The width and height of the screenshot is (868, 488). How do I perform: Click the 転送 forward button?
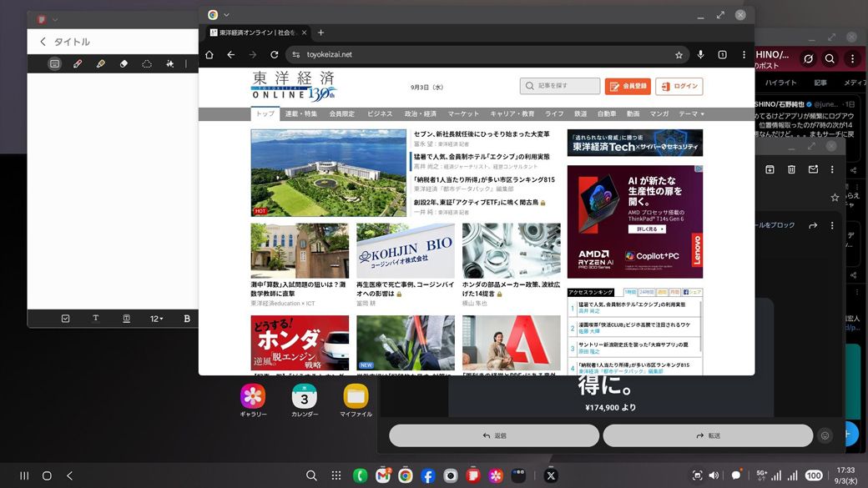click(708, 435)
